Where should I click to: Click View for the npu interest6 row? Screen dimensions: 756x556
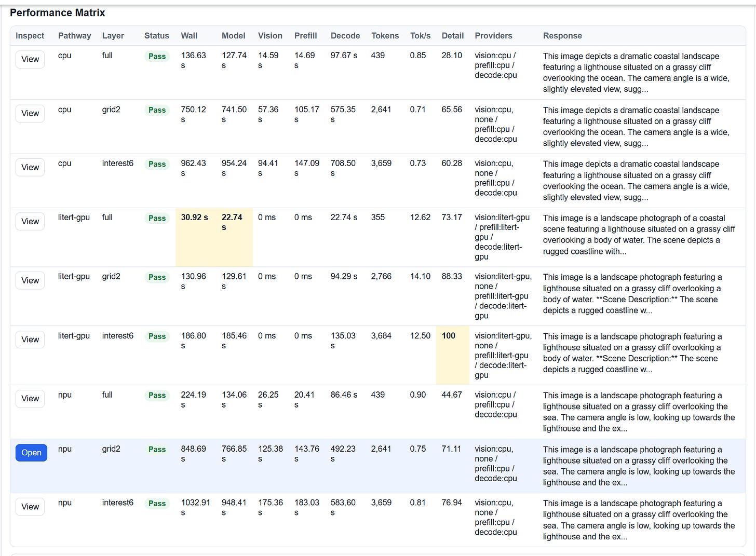click(x=30, y=507)
